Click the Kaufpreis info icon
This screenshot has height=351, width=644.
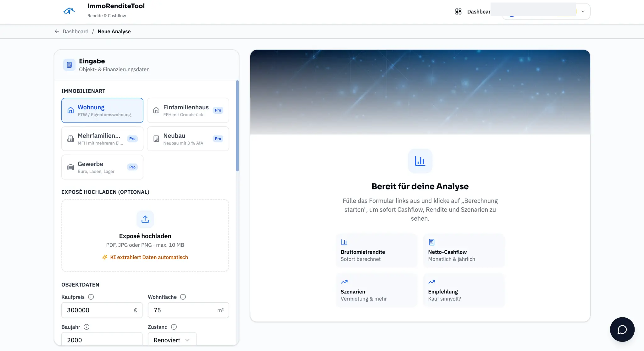click(x=91, y=297)
